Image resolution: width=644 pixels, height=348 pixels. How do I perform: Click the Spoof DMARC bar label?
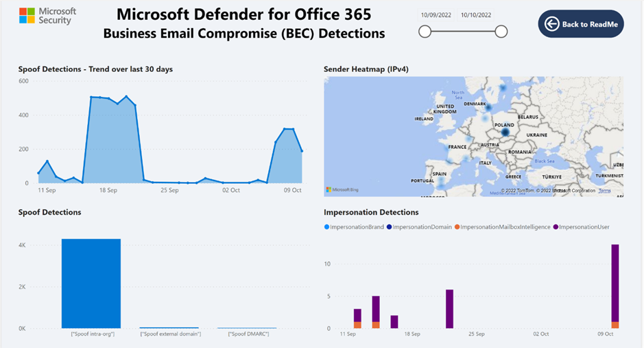(x=248, y=334)
